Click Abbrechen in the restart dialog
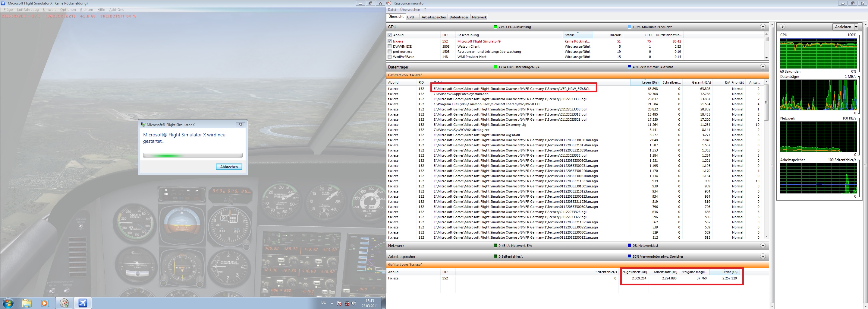 point(229,167)
